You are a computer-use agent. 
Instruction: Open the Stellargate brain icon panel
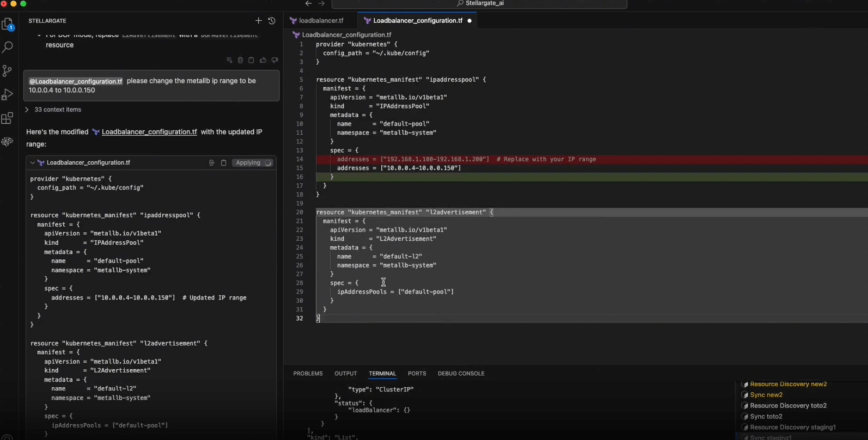pyautogui.click(x=7, y=141)
